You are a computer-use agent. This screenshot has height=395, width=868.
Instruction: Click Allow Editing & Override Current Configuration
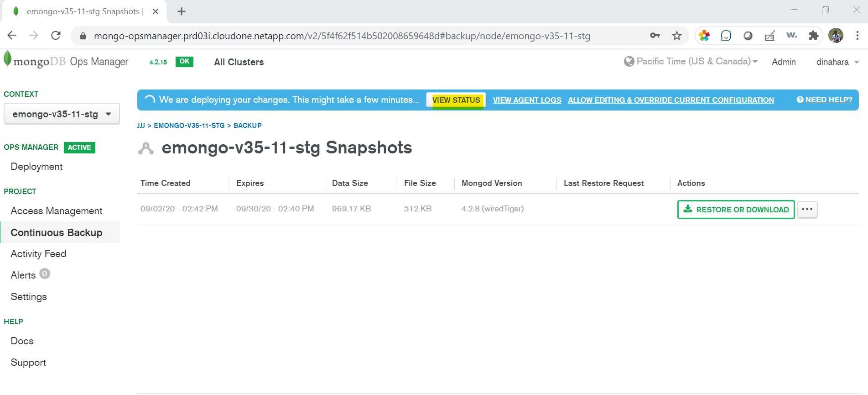coord(671,100)
